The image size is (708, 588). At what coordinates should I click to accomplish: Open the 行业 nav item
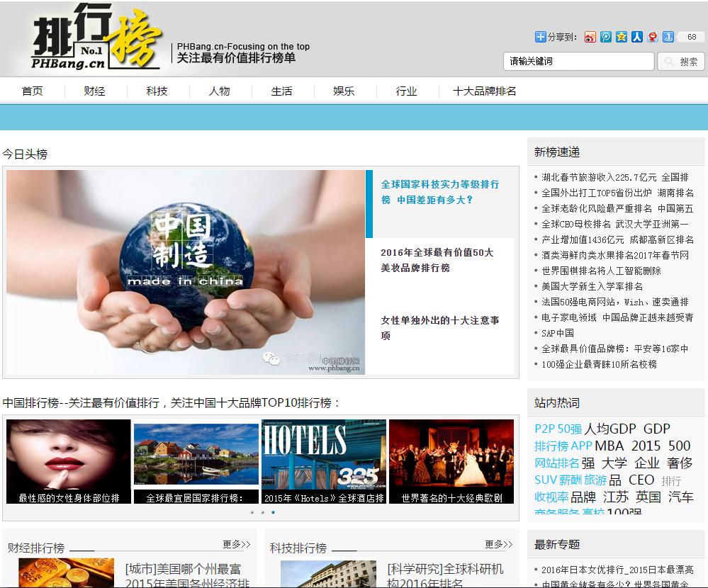(406, 91)
